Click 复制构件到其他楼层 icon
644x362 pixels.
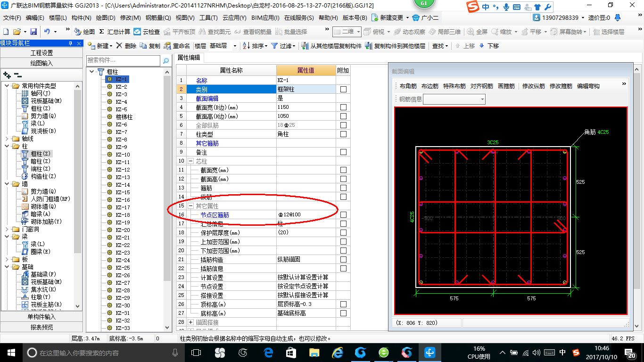click(x=369, y=46)
